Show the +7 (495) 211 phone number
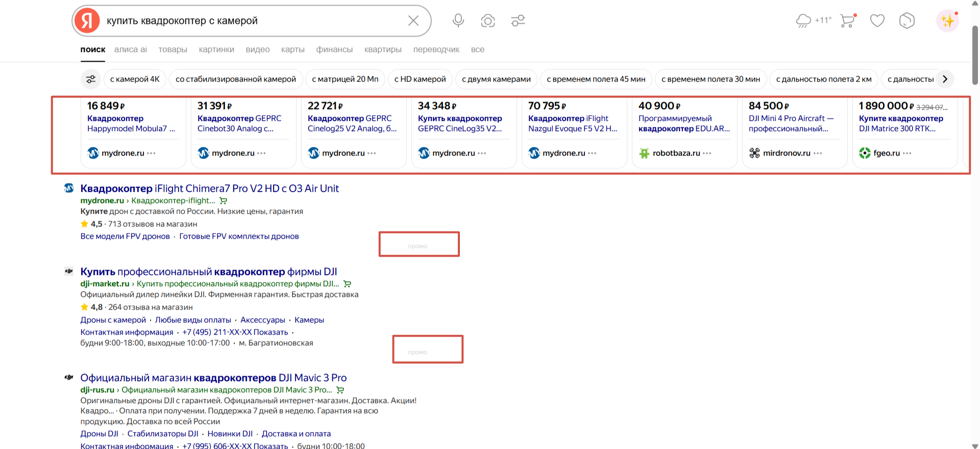Image resolution: width=980 pixels, height=449 pixels. (x=235, y=332)
